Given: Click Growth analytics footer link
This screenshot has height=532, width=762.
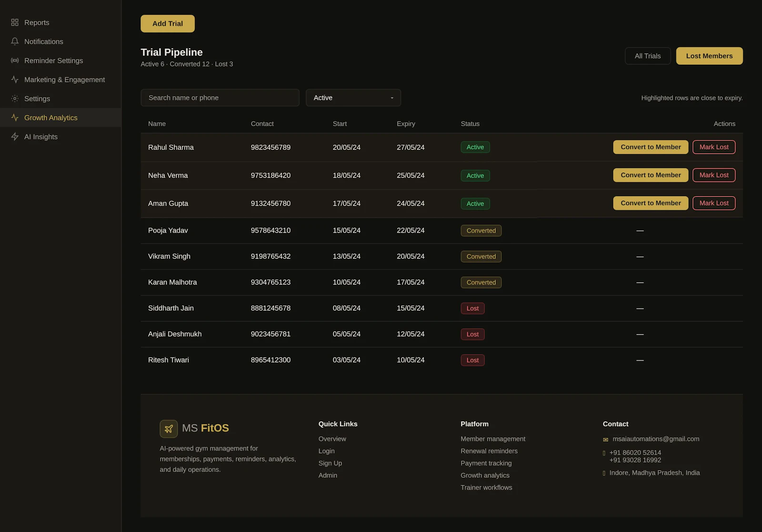Looking at the screenshot, I should coord(485,475).
